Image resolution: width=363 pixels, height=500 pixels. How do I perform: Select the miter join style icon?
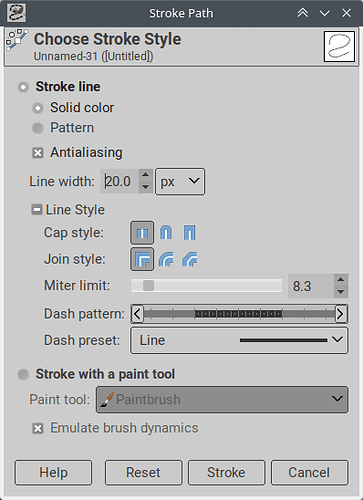coord(142,259)
